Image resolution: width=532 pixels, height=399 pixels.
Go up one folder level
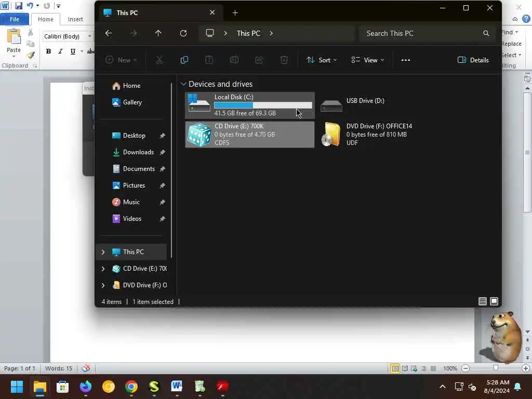point(158,33)
